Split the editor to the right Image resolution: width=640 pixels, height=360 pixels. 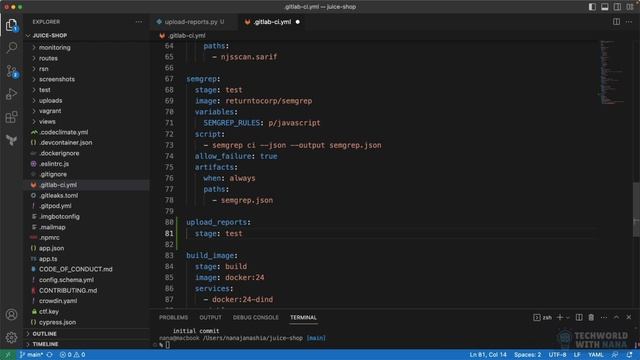tap(616, 22)
